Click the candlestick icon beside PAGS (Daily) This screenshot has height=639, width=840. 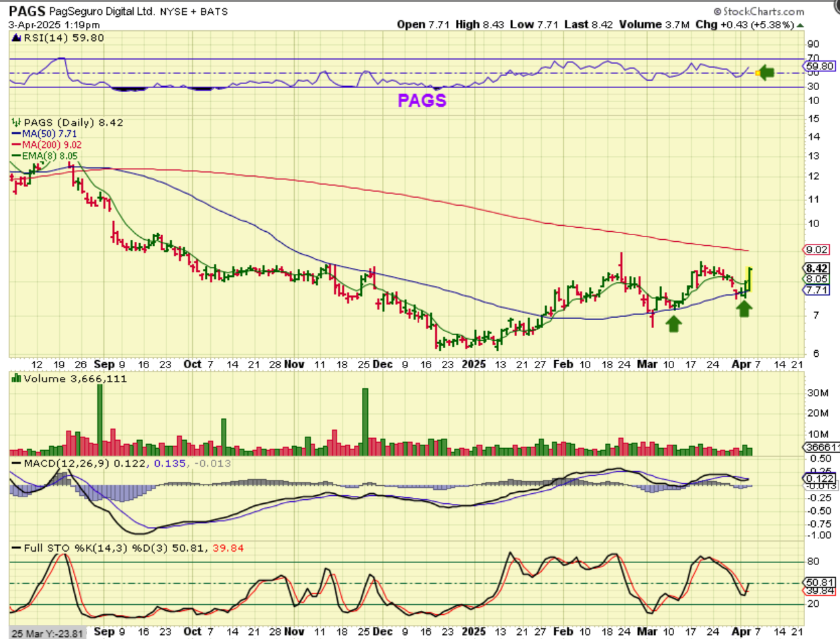click(16, 122)
